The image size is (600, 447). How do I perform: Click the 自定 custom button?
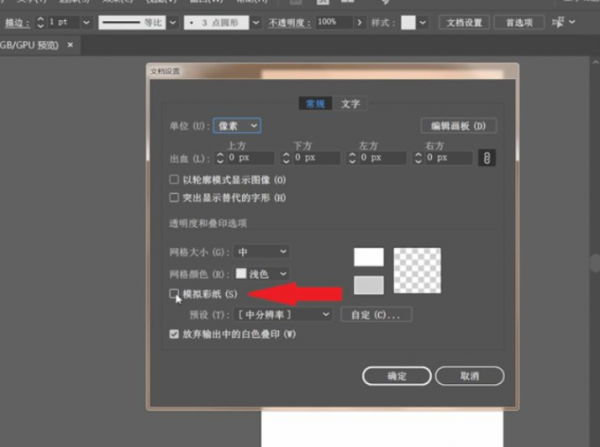pos(376,315)
